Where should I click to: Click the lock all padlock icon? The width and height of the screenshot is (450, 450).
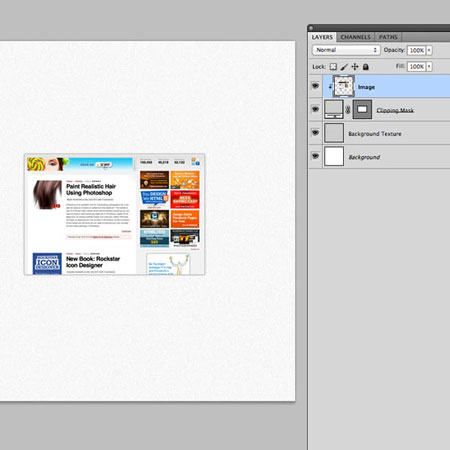366,67
